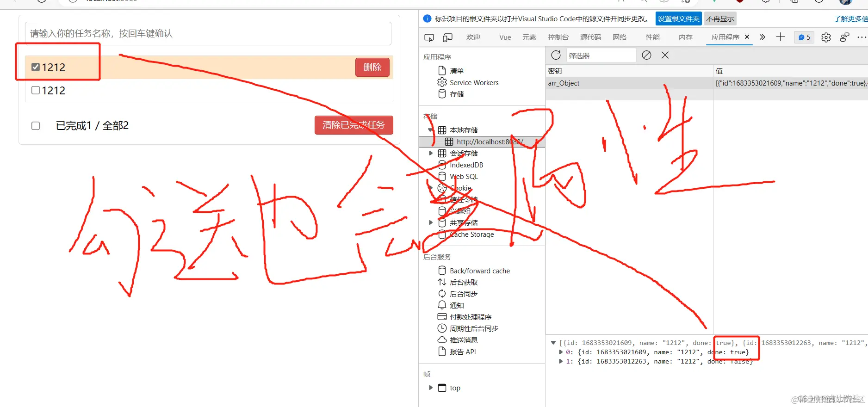Show more tabs with double chevron

(763, 37)
